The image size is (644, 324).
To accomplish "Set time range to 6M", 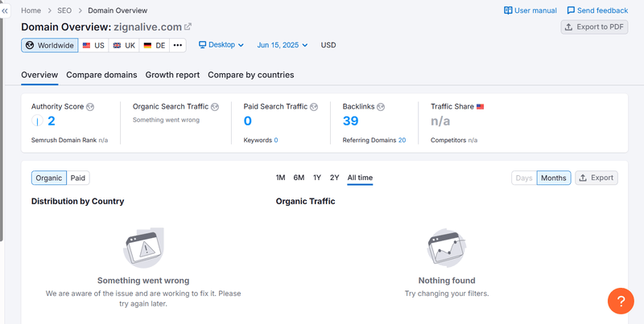I will (299, 178).
